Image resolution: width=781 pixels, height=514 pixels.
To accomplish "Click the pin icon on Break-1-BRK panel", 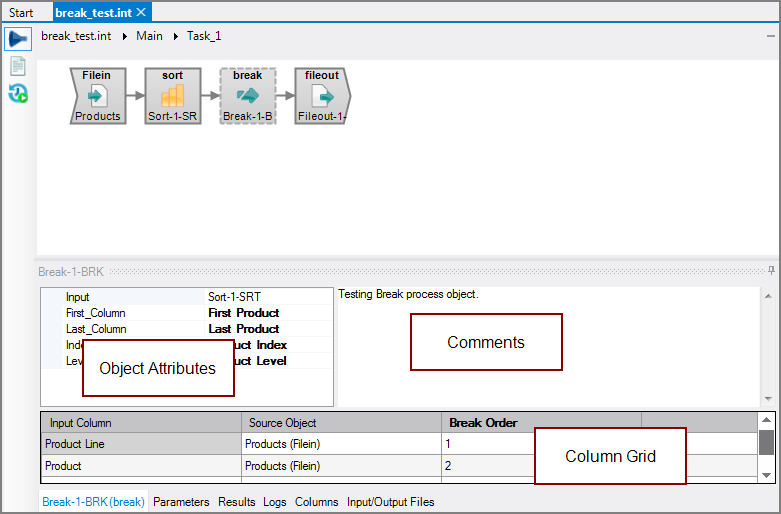I will point(771,271).
